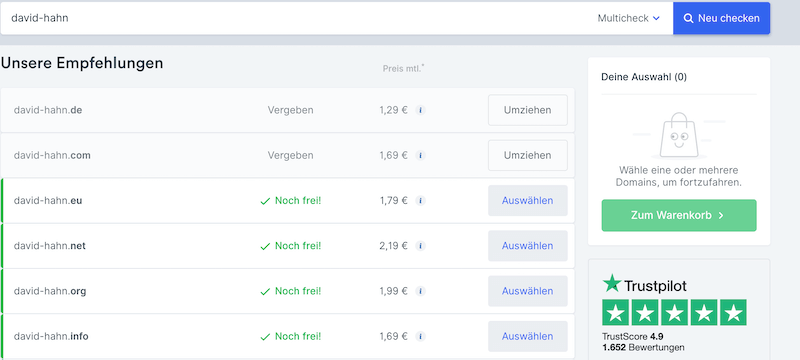Choose Auswählen for david-hahn.info
This screenshot has height=360, width=800.
point(528,337)
